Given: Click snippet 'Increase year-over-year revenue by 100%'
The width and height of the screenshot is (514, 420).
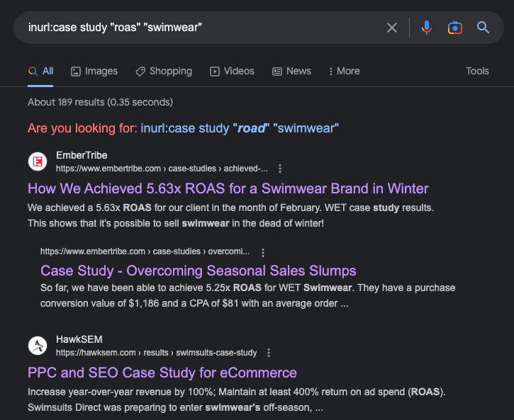Looking at the screenshot, I should [x=122, y=392].
